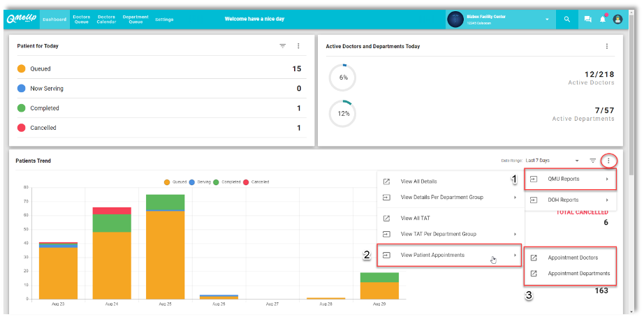
Task: Click the Patient for Today filter icon
Action: [x=283, y=46]
